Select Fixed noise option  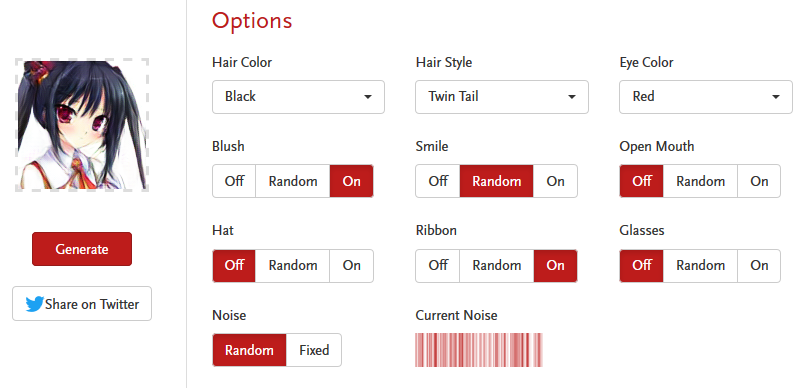point(314,350)
